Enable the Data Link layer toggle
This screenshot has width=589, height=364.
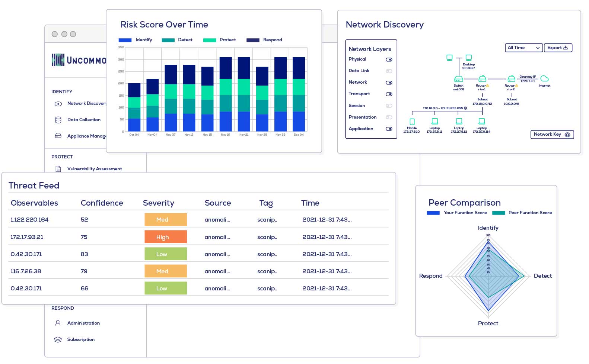pos(389,71)
